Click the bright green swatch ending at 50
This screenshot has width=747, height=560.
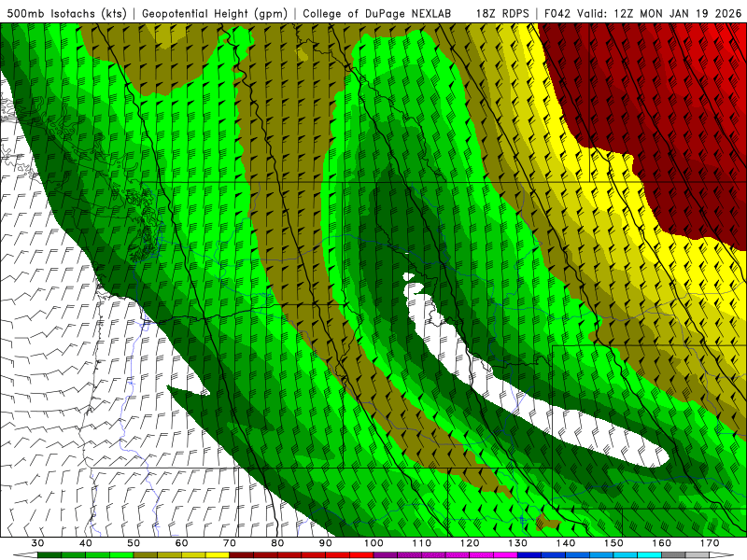[x=121, y=555]
